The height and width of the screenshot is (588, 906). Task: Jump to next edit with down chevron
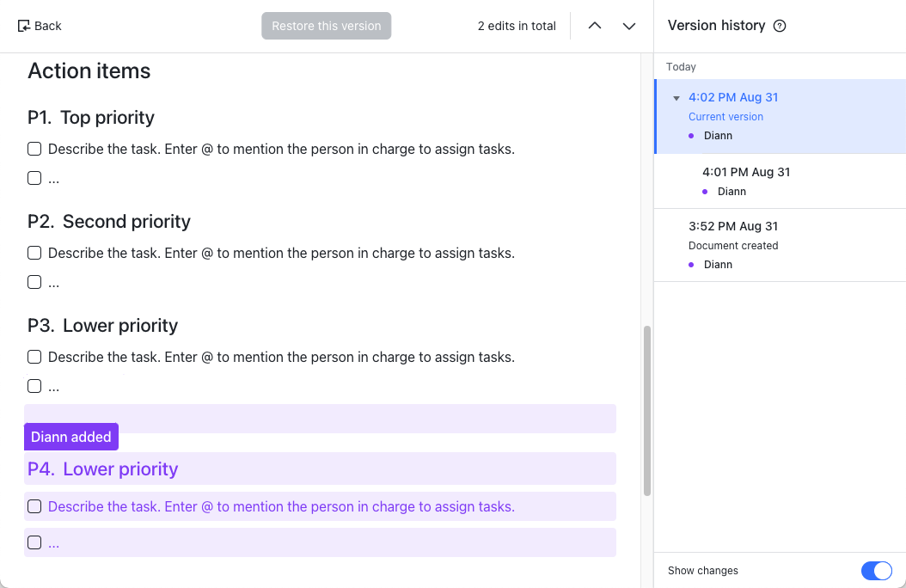629,26
